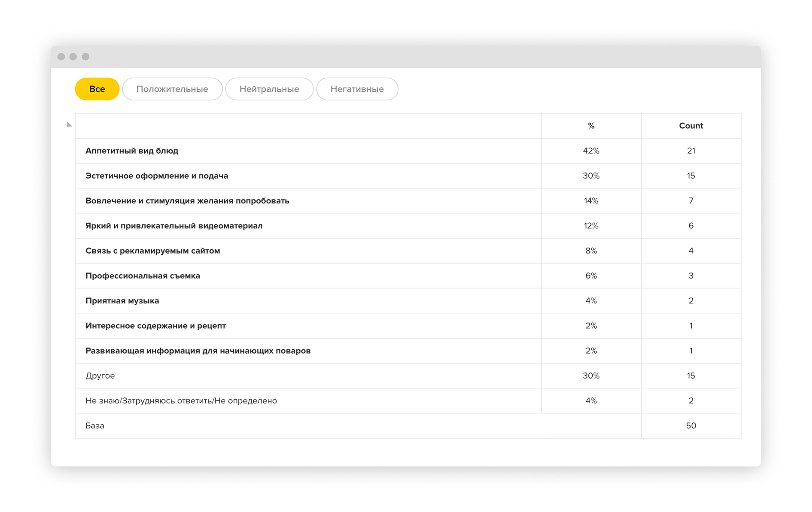The image size is (812, 512).
Task: Select the Профессиональная съемка row label
Action: point(143,276)
